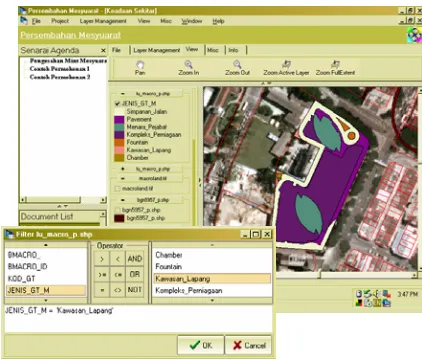
Task: Select the JENIS_GT_M field in Filter list
Action: [x=46, y=290]
